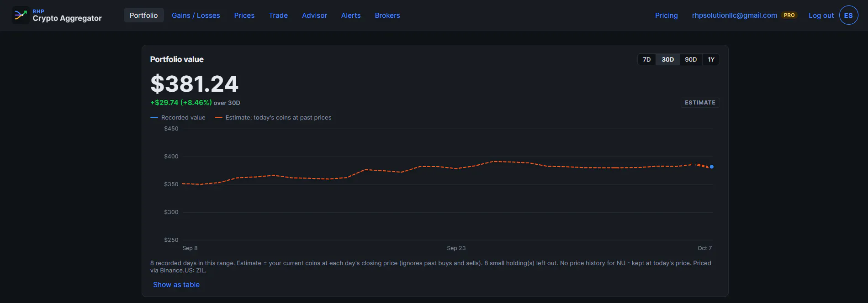Click the +$29.74 (+8.46%) gain text
This screenshot has height=303, width=868.
[181, 102]
